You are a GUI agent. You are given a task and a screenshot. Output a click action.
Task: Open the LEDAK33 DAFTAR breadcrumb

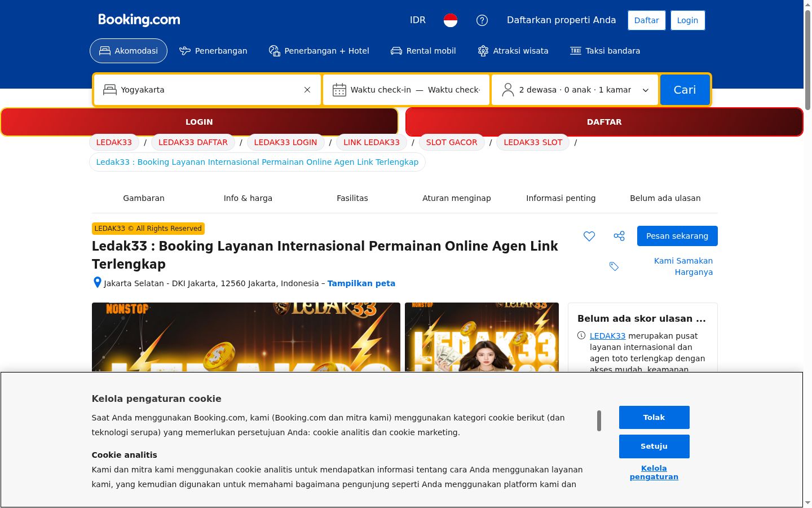[x=193, y=142]
